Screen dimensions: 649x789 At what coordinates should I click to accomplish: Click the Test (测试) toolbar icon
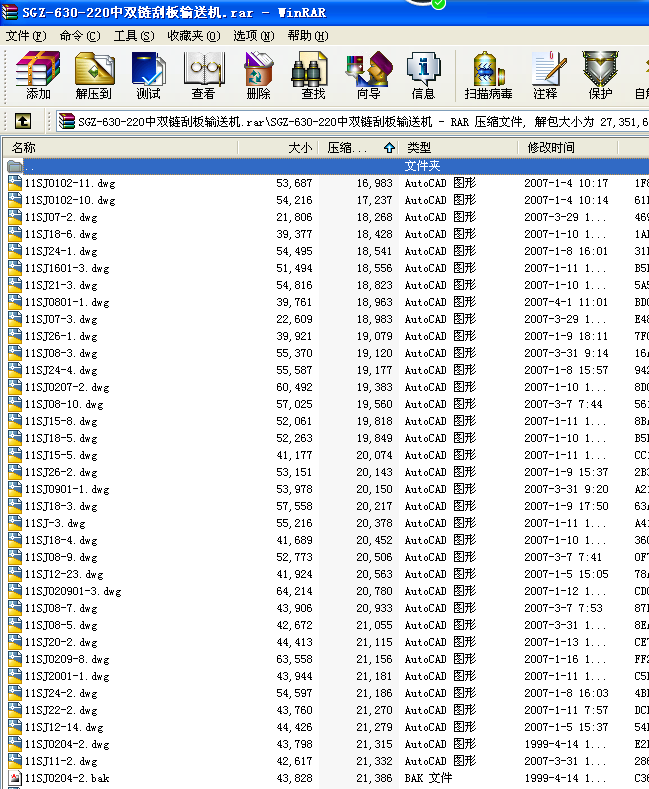(148, 68)
